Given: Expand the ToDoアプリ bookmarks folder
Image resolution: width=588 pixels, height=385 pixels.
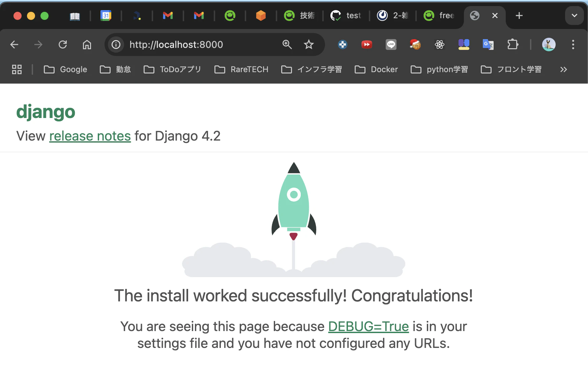Looking at the screenshot, I should click(x=172, y=69).
